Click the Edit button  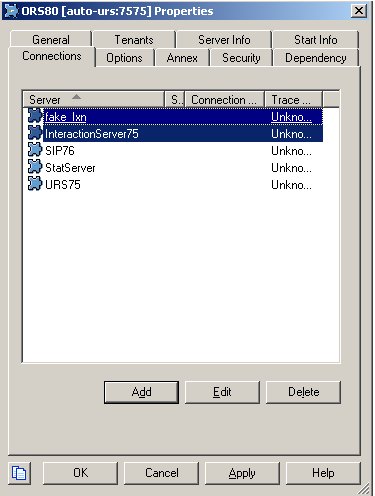[x=222, y=392]
